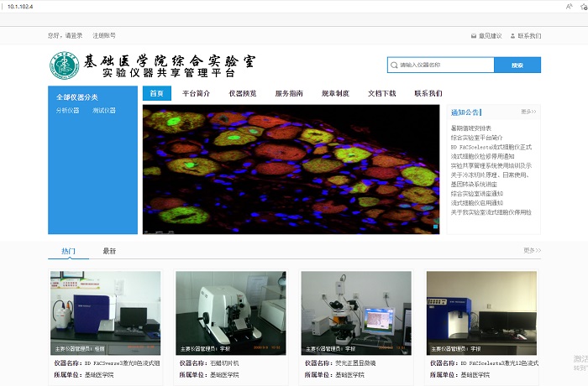Click the 注册账号 register link

pyautogui.click(x=104, y=36)
